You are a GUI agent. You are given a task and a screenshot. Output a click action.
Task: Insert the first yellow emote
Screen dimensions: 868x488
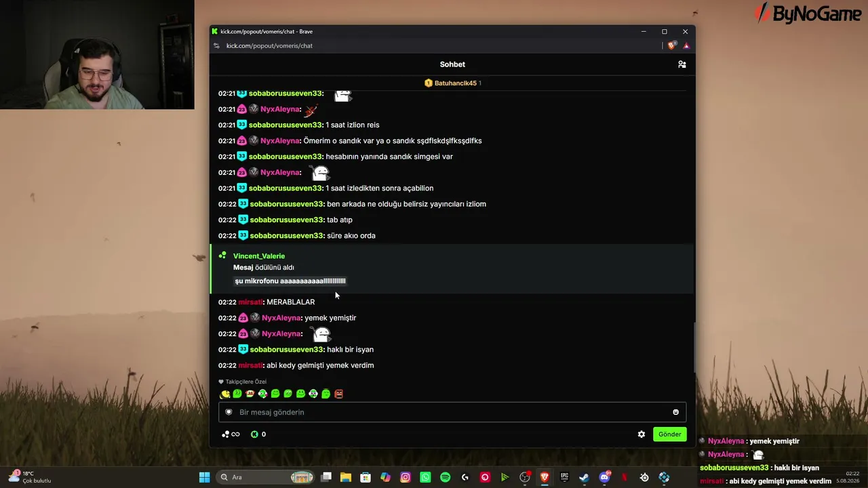click(225, 394)
